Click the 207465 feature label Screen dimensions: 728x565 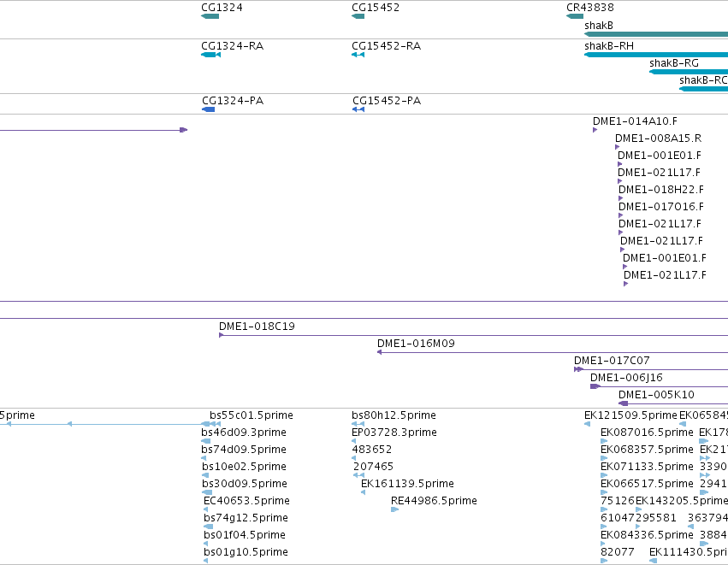[373, 467]
